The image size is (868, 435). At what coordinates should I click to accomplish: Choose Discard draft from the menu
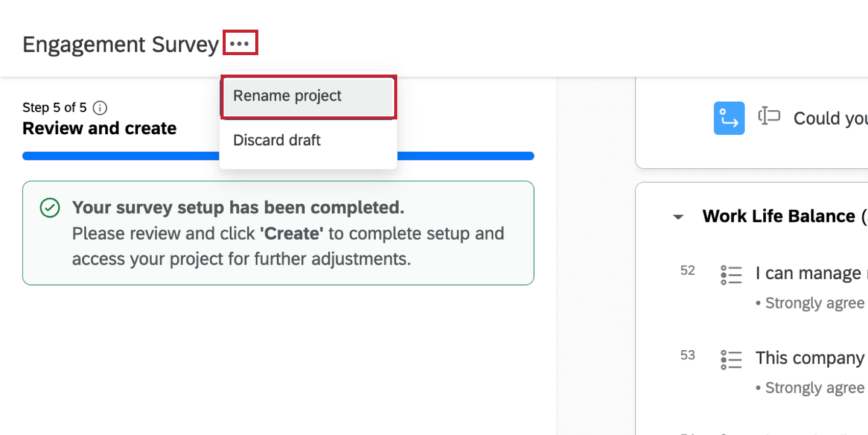(276, 140)
